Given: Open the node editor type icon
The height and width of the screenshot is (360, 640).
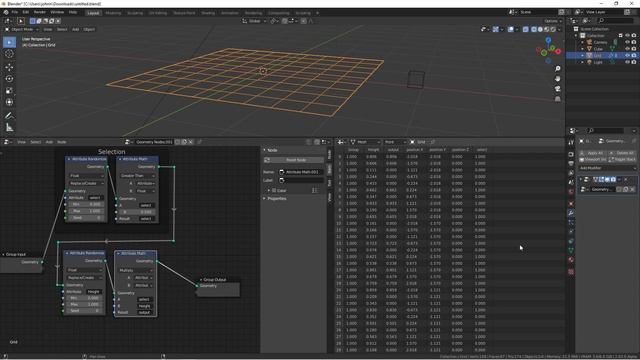Looking at the screenshot, I should coord(7,142).
